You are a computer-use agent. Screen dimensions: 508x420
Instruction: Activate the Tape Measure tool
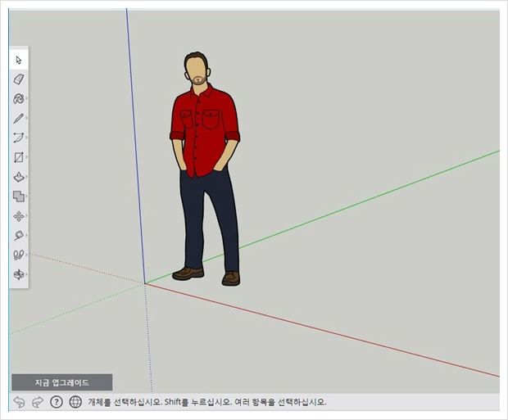coord(19,236)
